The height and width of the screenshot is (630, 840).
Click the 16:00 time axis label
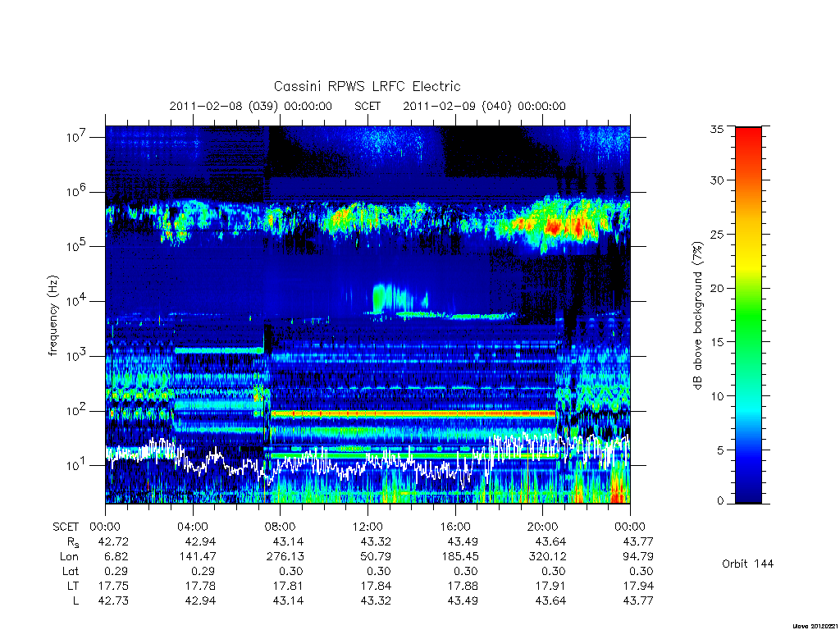[455, 527]
